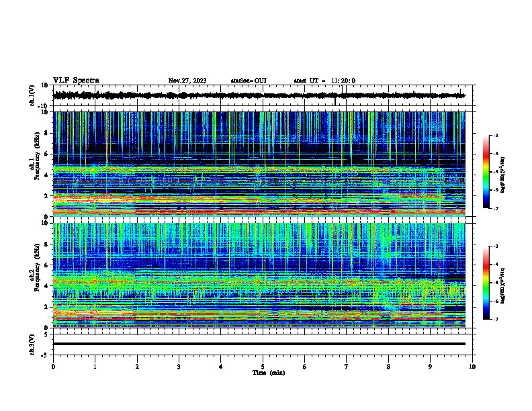Click the ch.1 spectrogram color scale bar

(x=486, y=172)
